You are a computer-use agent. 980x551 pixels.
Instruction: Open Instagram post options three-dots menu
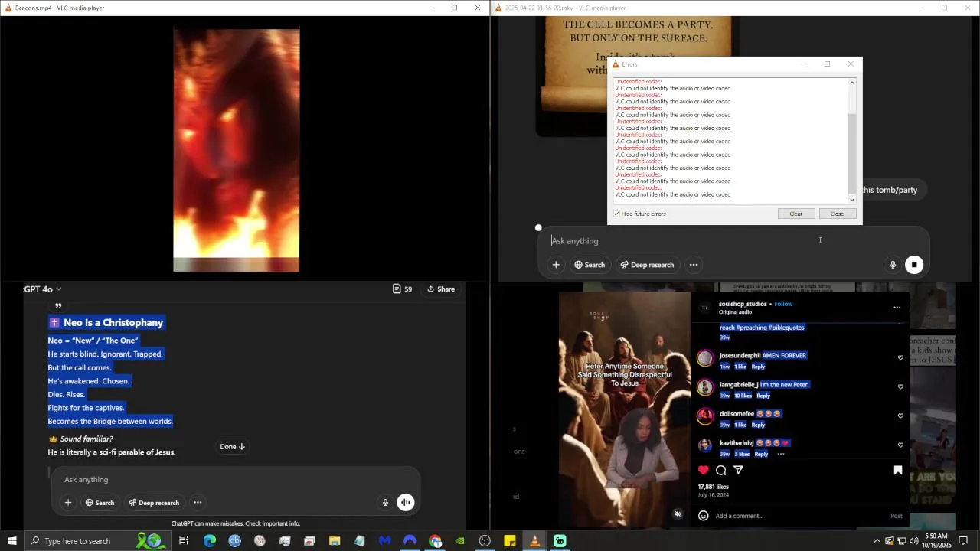point(897,308)
